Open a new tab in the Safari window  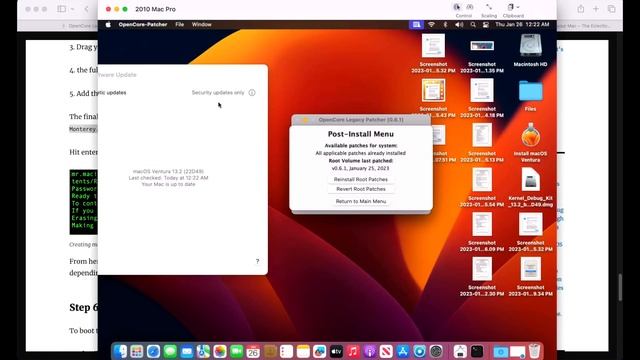[x=596, y=9]
